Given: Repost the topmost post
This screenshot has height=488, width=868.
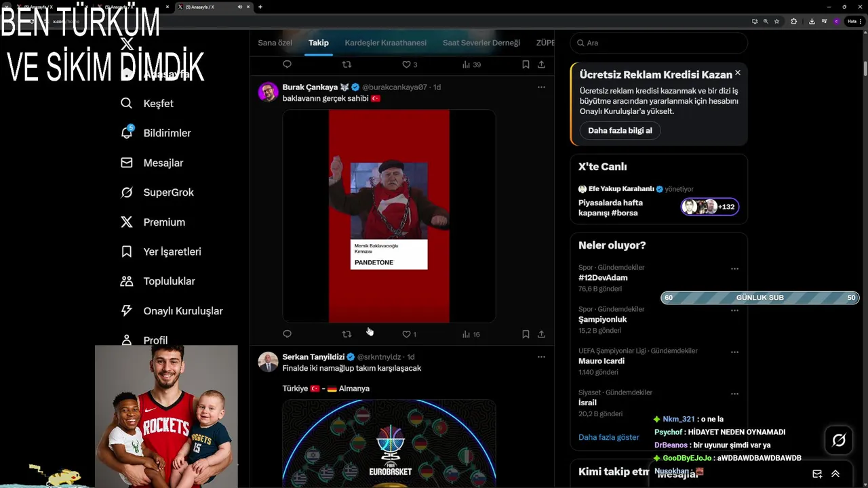Looking at the screenshot, I should click(347, 64).
